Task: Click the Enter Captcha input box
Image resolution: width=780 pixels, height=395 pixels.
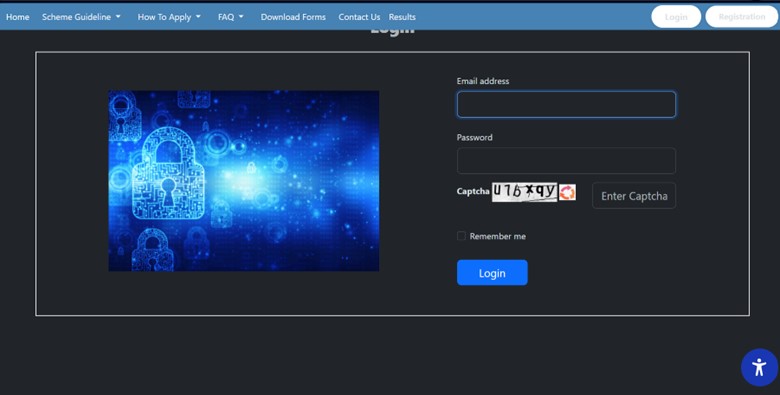Action: click(634, 196)
